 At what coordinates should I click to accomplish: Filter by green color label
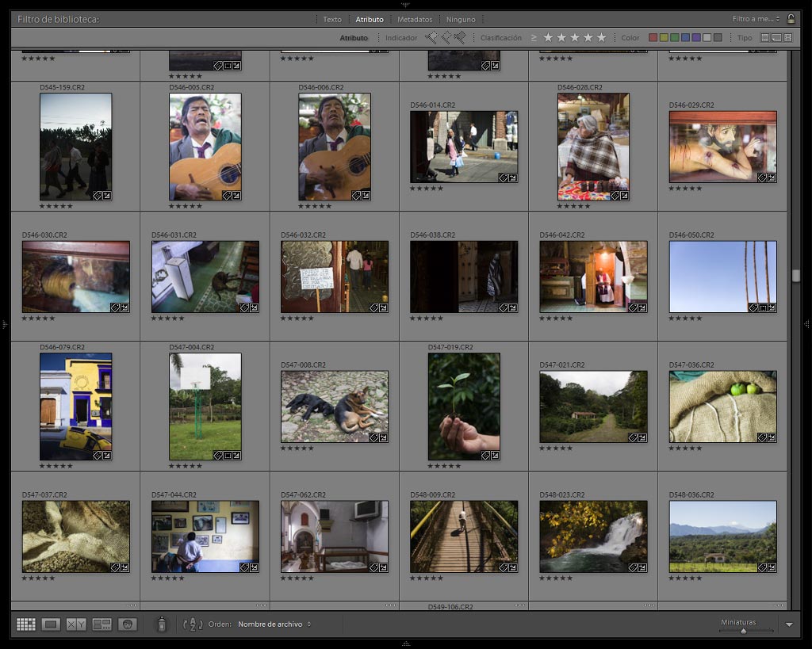[x=674, y=37]
